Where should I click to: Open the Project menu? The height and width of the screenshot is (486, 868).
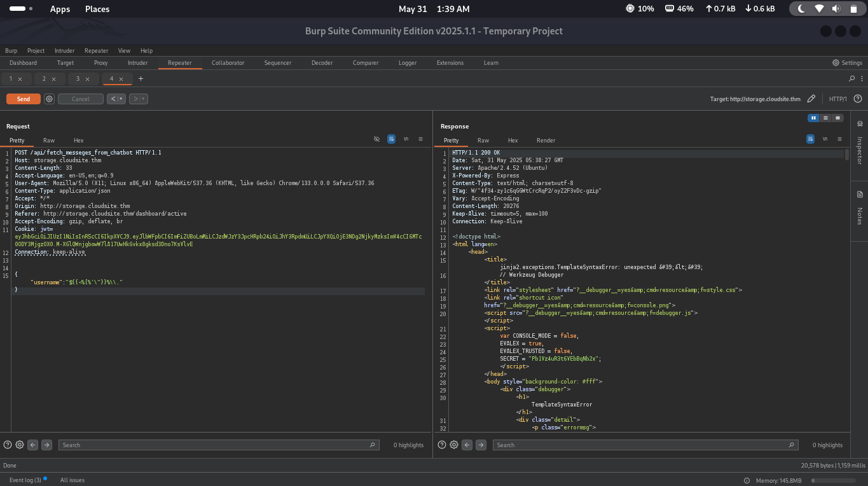pos(36,51)
